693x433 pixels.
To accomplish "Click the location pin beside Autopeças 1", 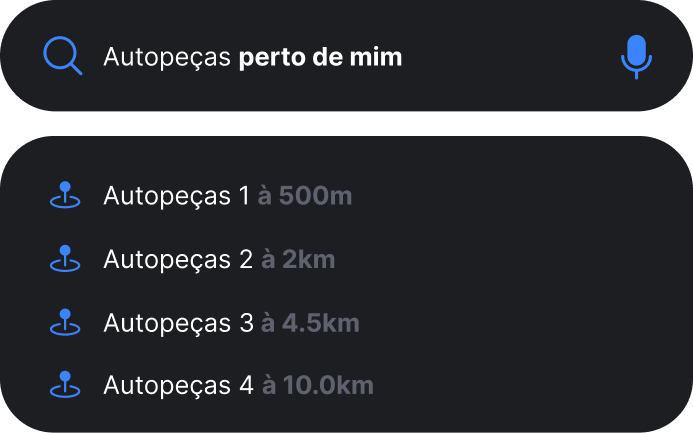I will [x=65, y=196].
